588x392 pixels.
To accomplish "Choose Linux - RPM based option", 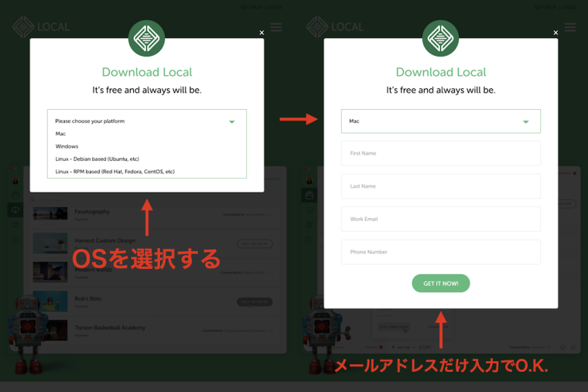I will pos(115,172).
